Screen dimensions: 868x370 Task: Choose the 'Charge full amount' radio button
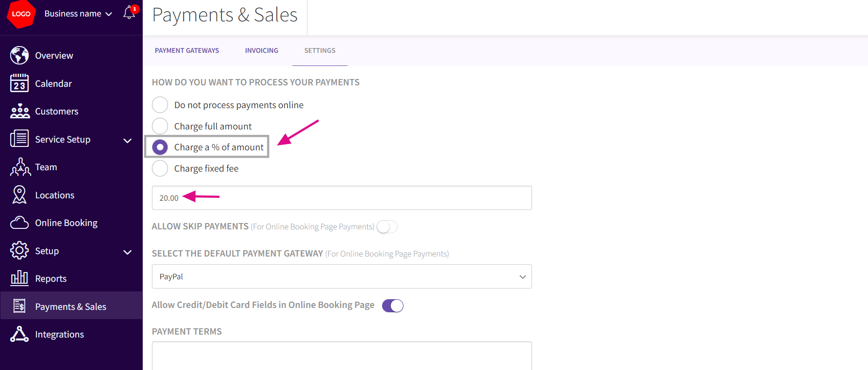coord(160,126)
